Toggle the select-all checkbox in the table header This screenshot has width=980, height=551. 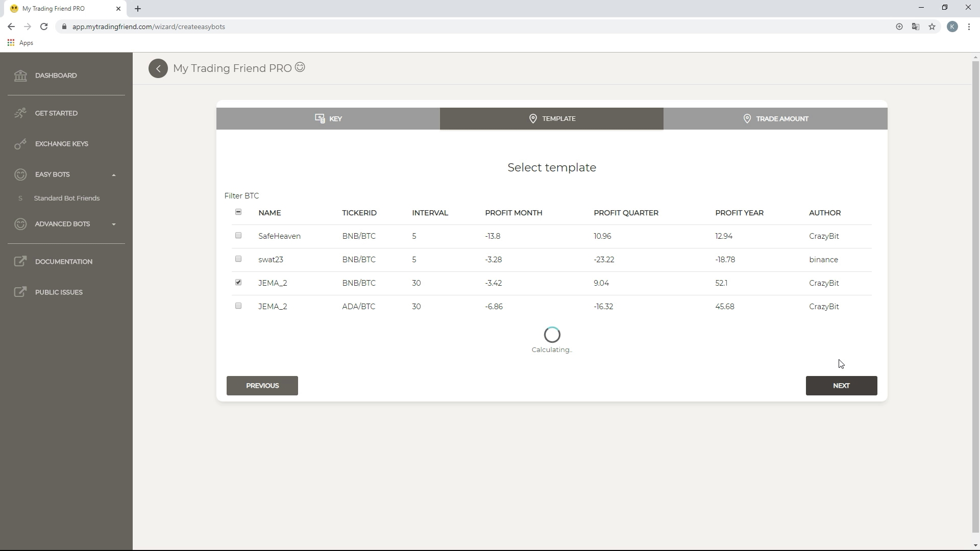coord(238,212)
